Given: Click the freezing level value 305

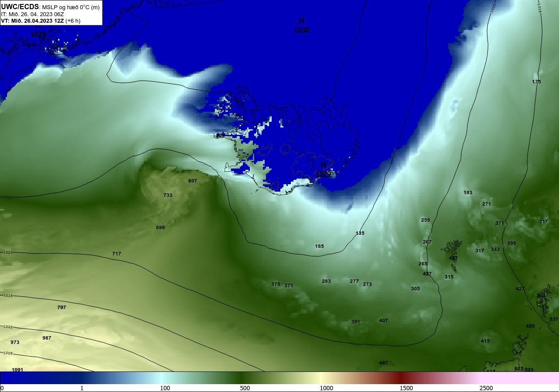Looking at the screenshot, I should coord(415,289).
